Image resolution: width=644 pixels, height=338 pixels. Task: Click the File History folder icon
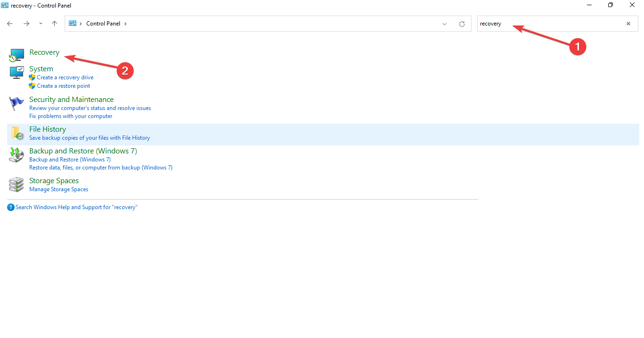pyautogui.click(x=17, y=133)
